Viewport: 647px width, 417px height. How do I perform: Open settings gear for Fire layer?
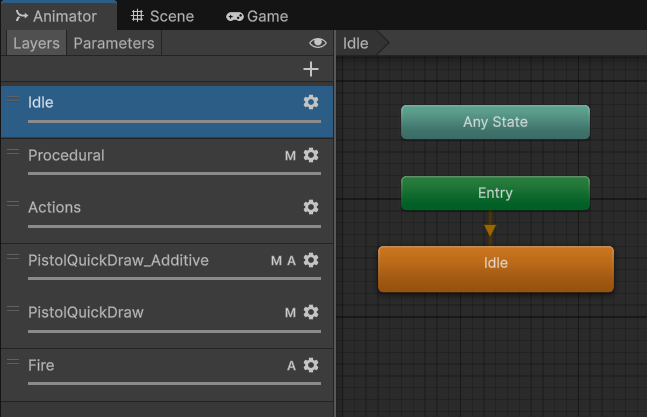(311, 365)
